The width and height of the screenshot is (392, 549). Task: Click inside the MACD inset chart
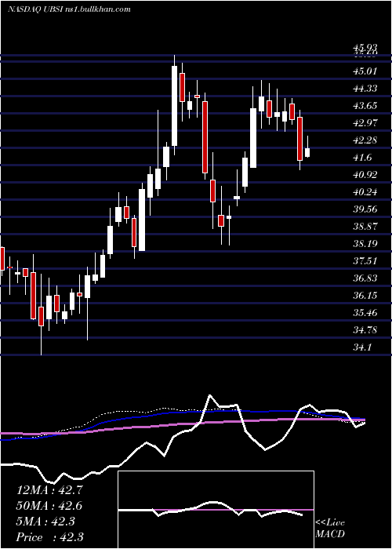216,510
